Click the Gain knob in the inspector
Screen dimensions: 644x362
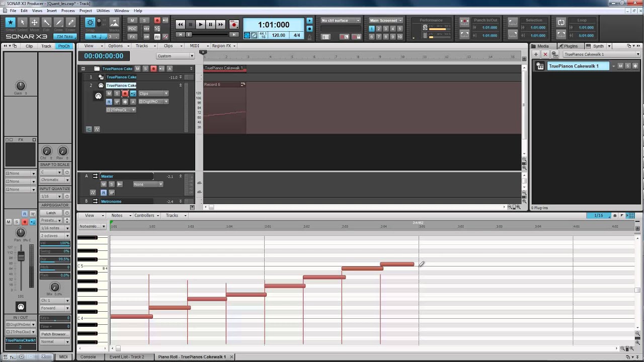pos(21,86)
